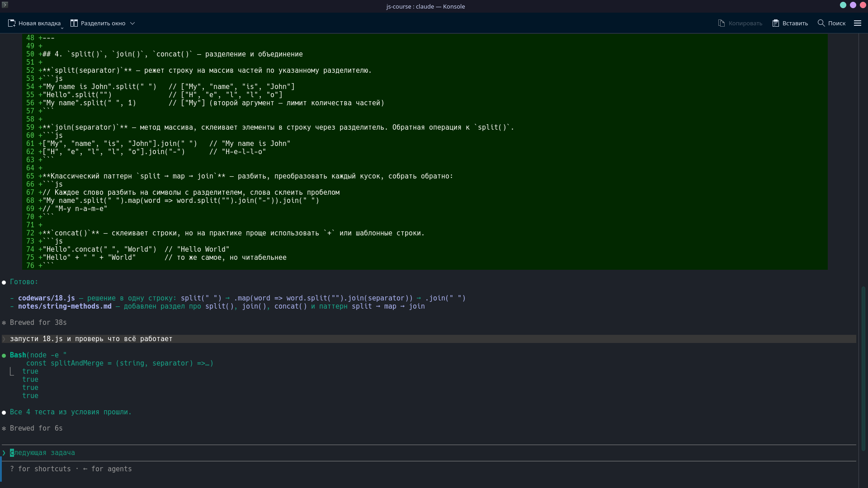The image size is (868, 488).
Task: Click the 'Готово:' message line
Action: [x=24, y=282]
